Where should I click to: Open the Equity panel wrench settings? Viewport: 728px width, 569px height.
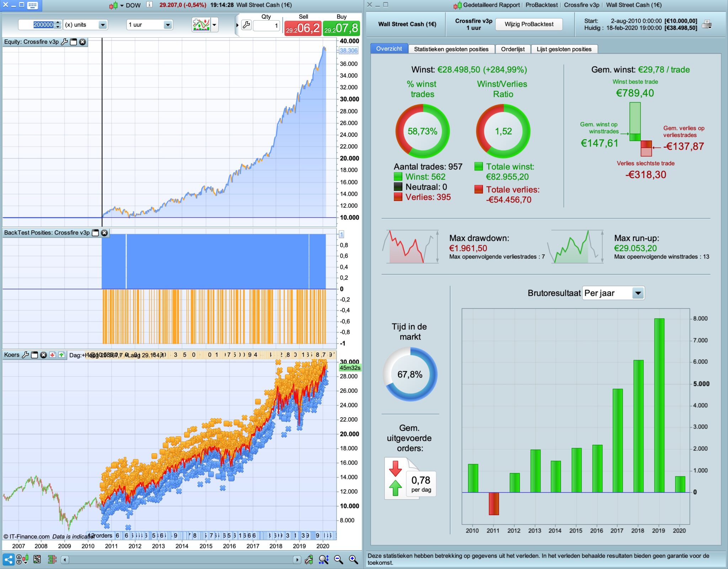(64, 42)
